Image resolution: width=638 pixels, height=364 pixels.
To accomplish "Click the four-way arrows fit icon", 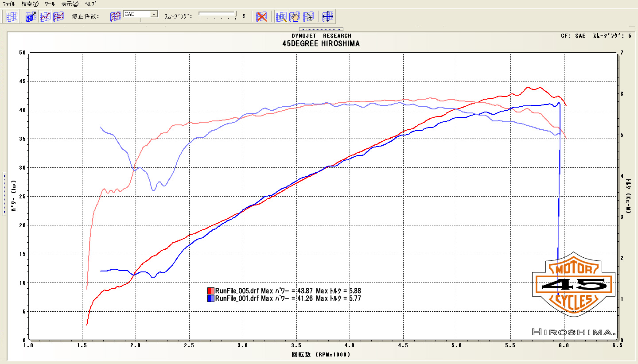I will click(328, 17).
